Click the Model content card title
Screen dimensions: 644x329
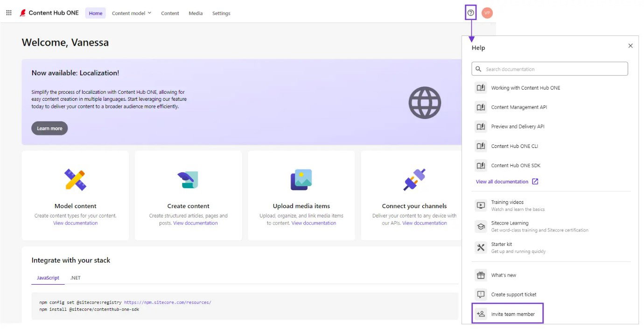coord(75,206)
